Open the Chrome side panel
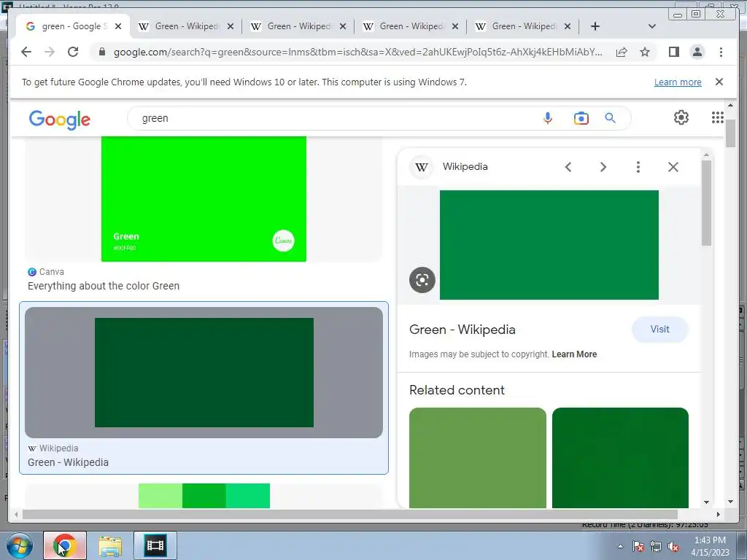 click(673, 52)
